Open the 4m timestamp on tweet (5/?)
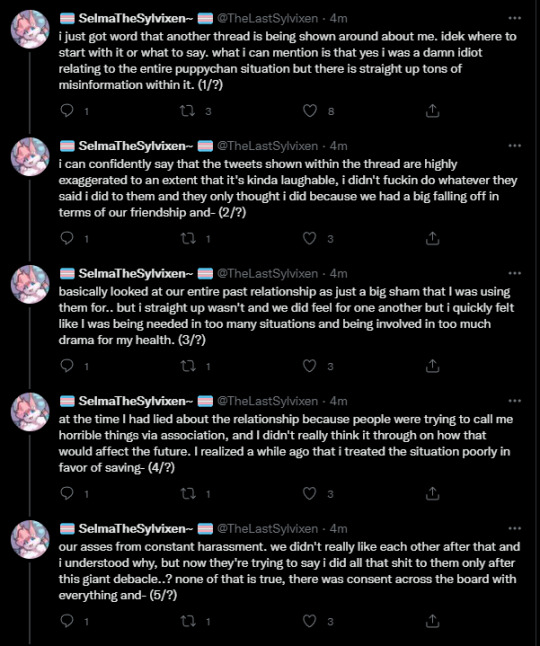This screenshot has height=646, width=540. (x=339, y=529)
